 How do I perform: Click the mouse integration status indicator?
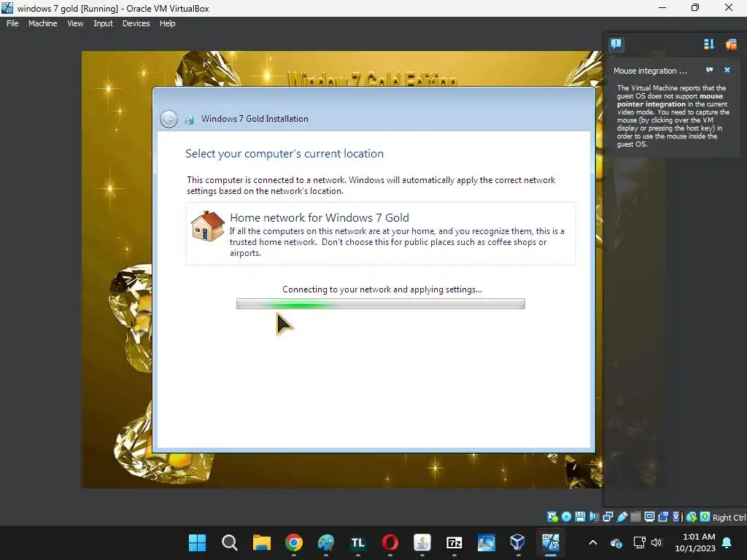point(692,517)
